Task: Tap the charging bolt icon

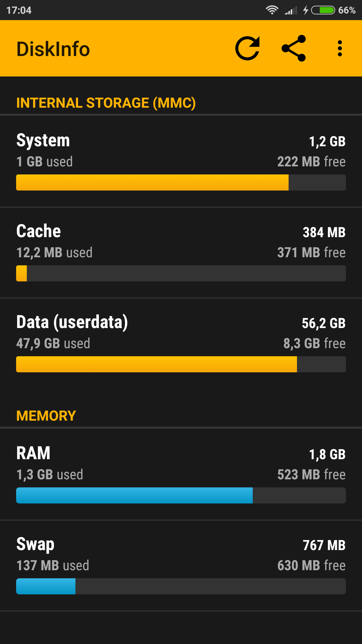Action: pyautogui.click(x=305, y=10)
